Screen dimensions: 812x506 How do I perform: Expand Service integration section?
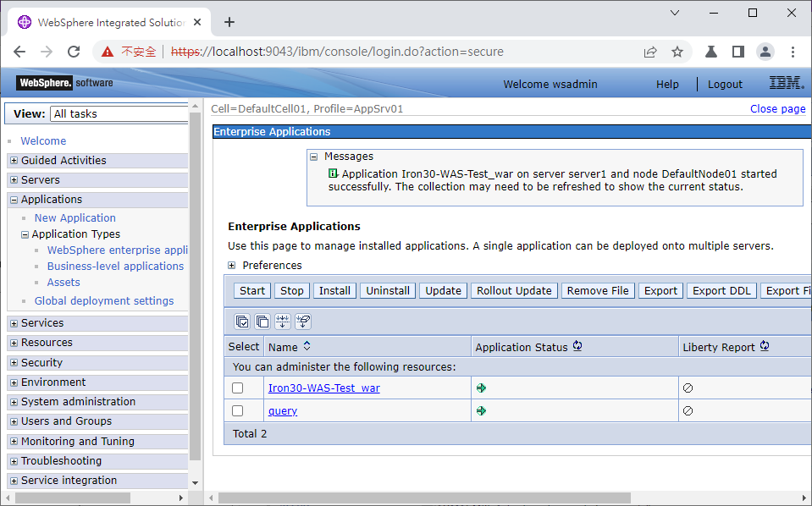tap(14, 481)
